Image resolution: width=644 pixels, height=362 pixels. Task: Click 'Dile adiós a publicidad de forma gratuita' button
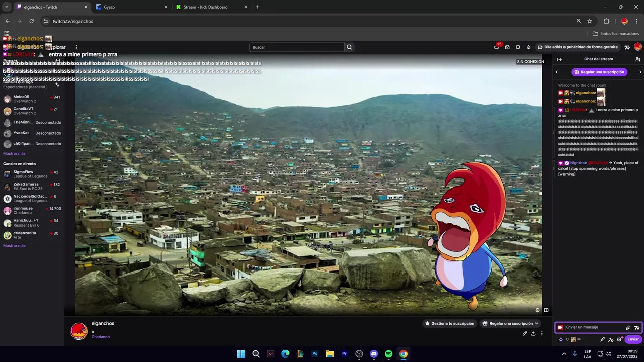click(x=578, y=47)
